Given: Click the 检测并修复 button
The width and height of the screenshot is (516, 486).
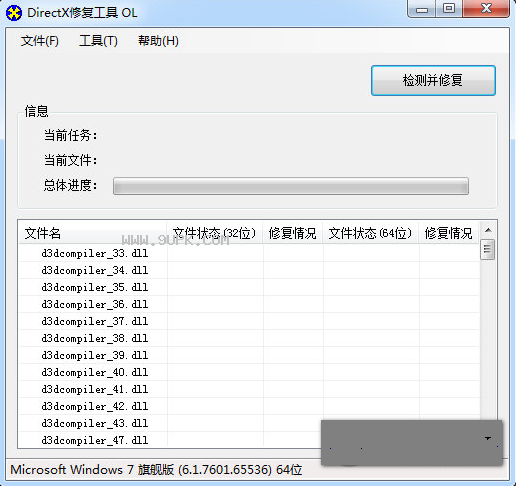Looking at the screenshot, I should click(x=433, y=80).
